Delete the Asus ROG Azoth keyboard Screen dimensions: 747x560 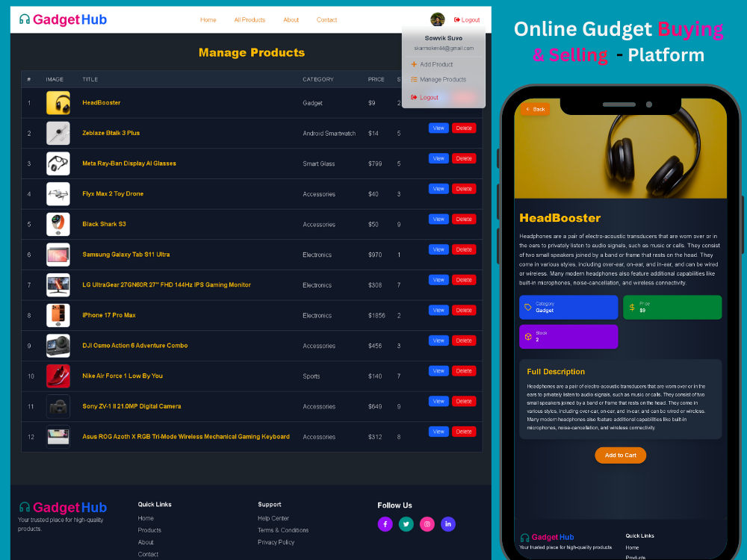pyautogui.click(x=464, y=432)
